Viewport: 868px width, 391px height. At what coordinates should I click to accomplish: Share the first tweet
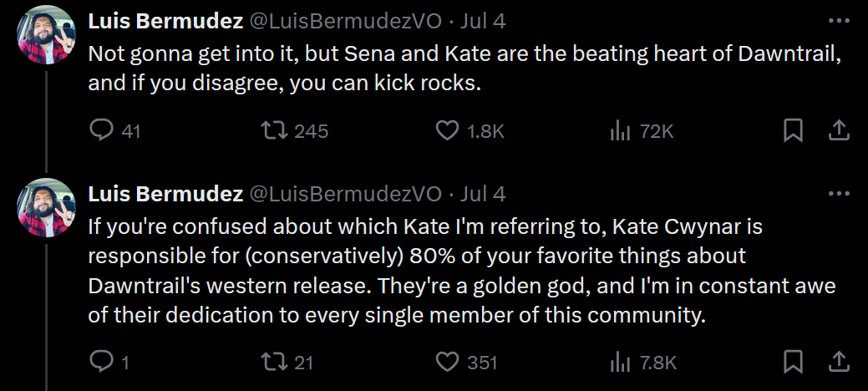coord(838,131)
